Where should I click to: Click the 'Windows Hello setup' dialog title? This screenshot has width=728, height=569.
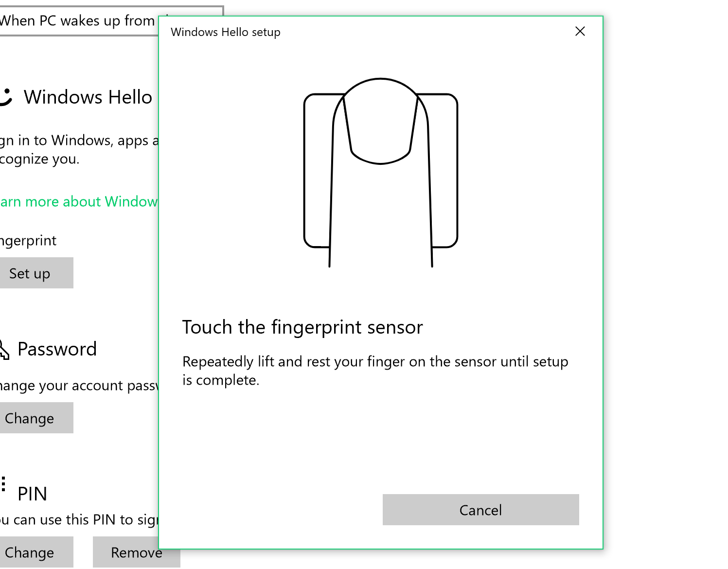tap(226, 32)
